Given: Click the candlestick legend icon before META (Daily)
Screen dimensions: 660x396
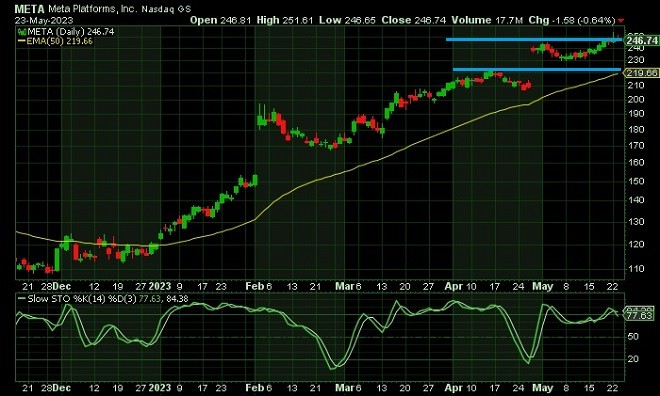Looking at the screenshot, I should coord(22,32).
